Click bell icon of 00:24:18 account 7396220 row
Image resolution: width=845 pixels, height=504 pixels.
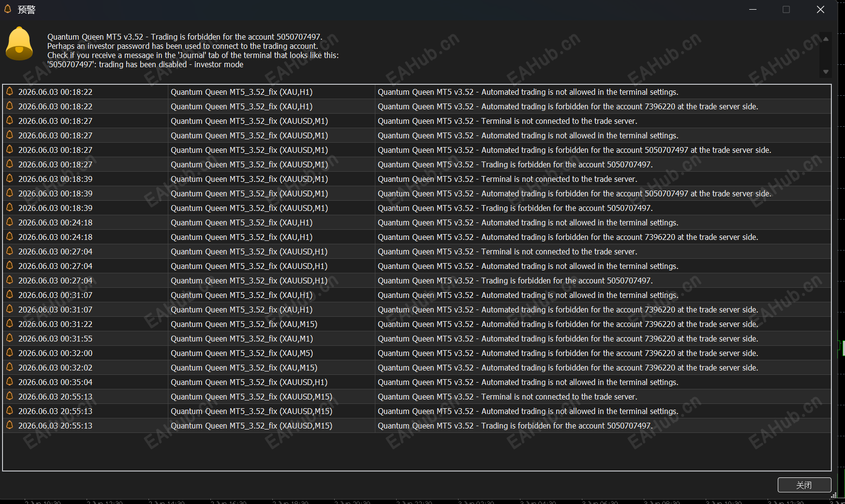10,237
